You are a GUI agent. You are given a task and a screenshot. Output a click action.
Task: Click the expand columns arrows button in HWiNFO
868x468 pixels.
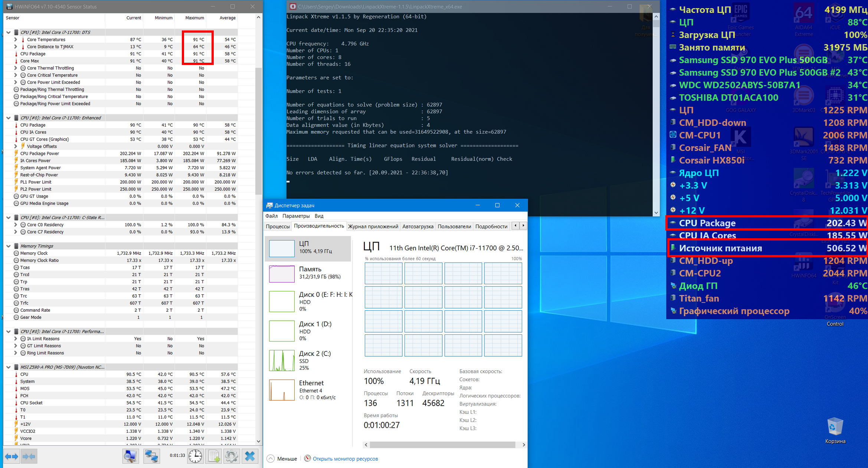pyautogui.click(x=12, y=456)
